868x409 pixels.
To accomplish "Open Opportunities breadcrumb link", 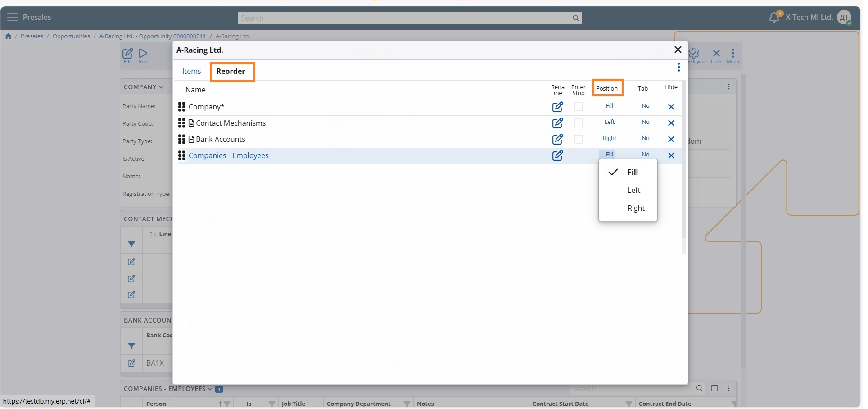I will (x=71, y=36).
